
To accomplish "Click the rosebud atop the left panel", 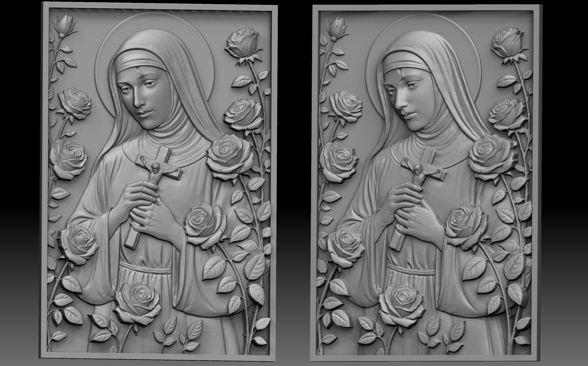I will tap(65, 26).
